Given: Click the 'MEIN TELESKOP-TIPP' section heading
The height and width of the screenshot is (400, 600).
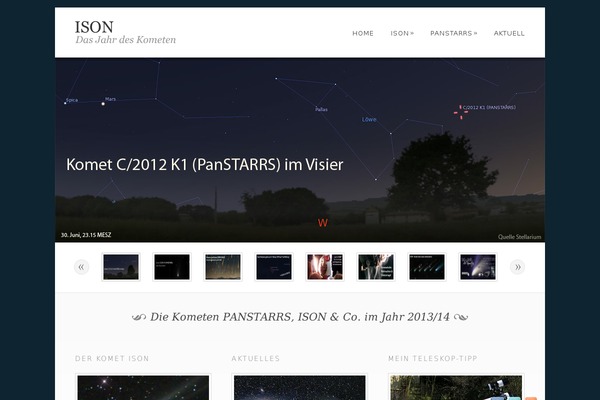Looking at the screenshot, I should 433,359.
